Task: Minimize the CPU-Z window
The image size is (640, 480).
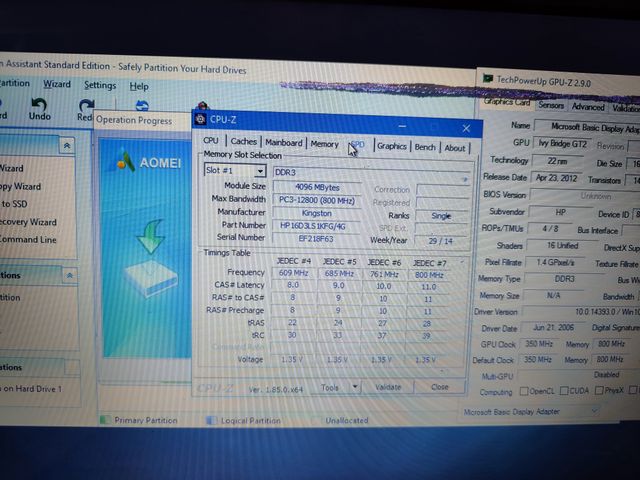Action: click(x=402, y=126)
